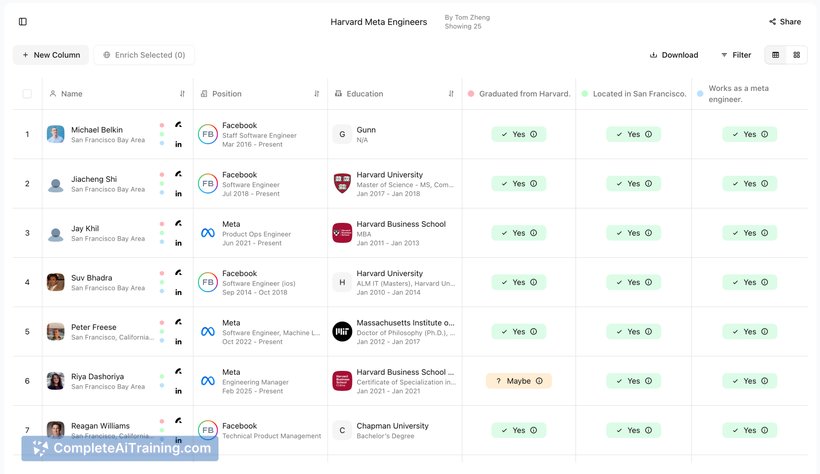Screen dimensions: 820x474
Task: Click the Share button
Action: pyautogui.click(x=785, y=21)
